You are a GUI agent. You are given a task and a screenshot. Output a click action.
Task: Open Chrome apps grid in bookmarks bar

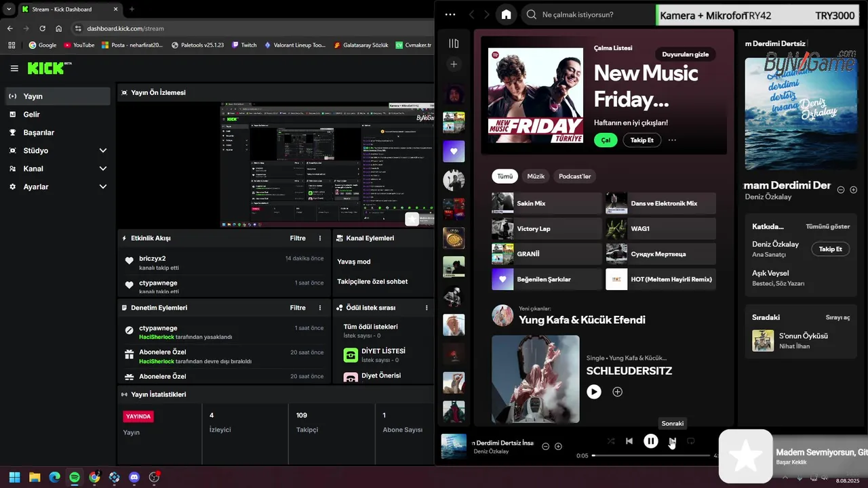point(12,45)
